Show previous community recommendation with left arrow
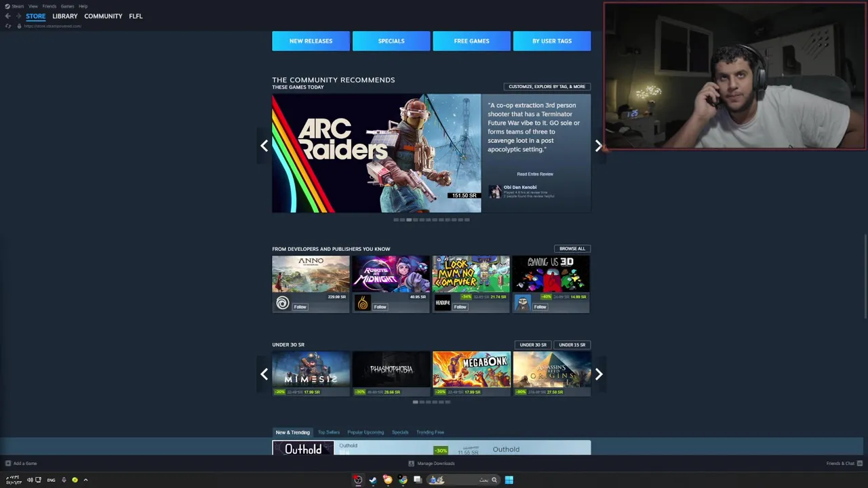Screen dimensions: 868x488 [x=264, y=146]
